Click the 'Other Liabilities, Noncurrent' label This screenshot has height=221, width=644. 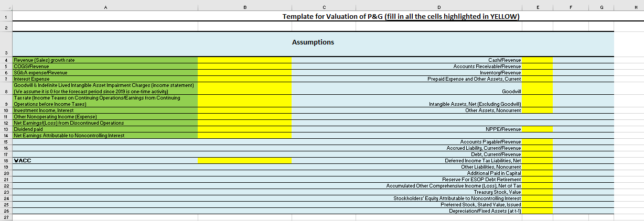point(439,167)
